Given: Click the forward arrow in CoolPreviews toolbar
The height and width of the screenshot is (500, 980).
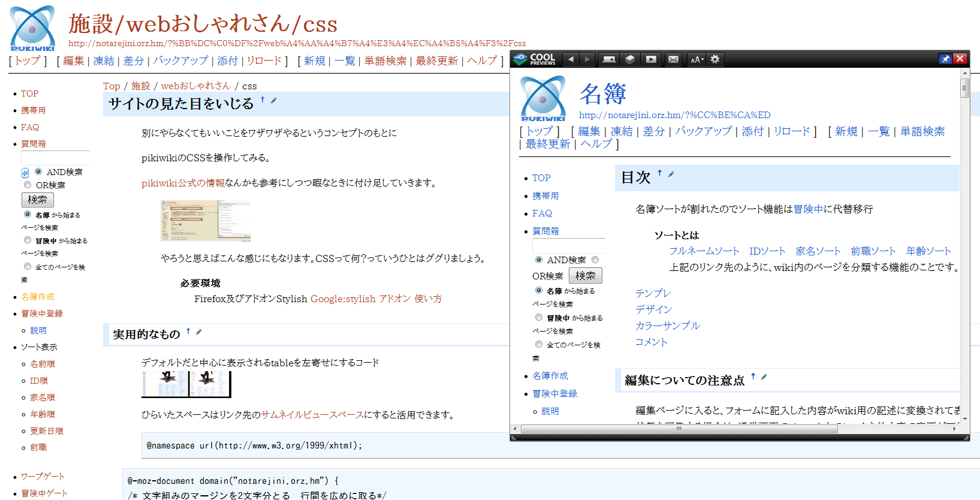Looking at the screenshot, I should click(587, 59).
